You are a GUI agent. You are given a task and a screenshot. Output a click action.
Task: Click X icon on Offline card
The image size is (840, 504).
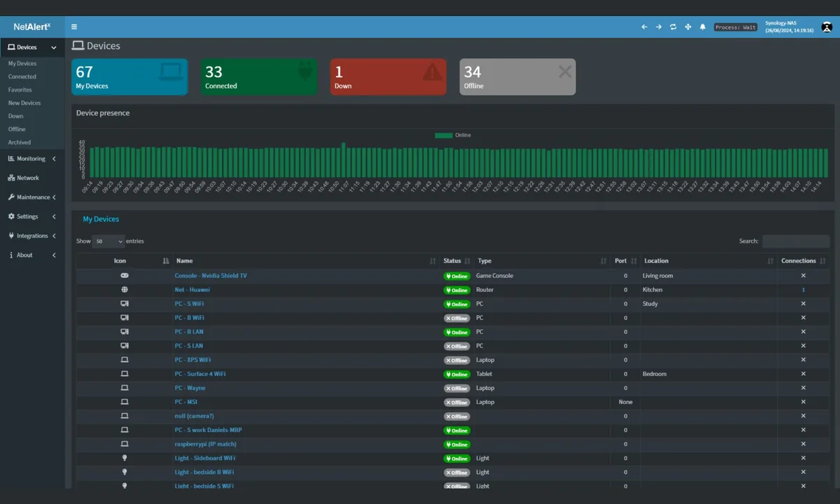click(565, 71)
